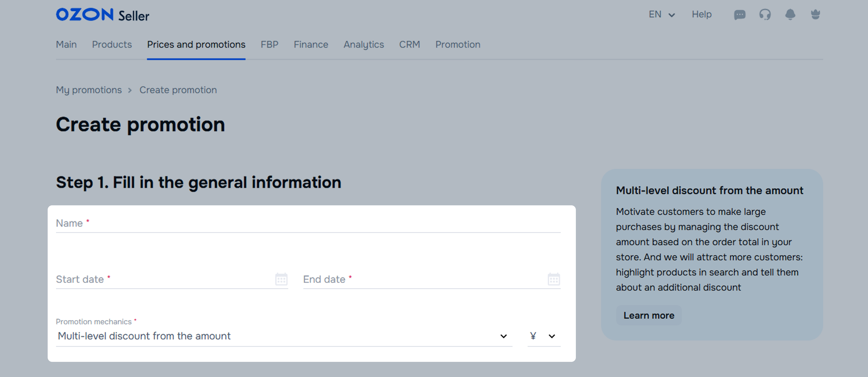Click the Ozon Seller logo
868x377 pixels.
102,15
